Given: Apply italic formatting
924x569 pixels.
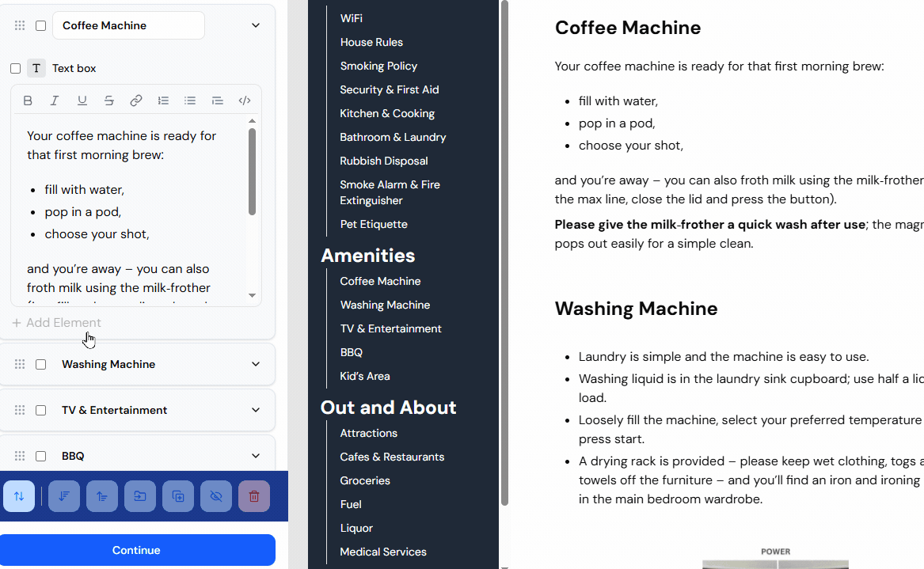Looking at the screenshot, I should coord(55,101).
